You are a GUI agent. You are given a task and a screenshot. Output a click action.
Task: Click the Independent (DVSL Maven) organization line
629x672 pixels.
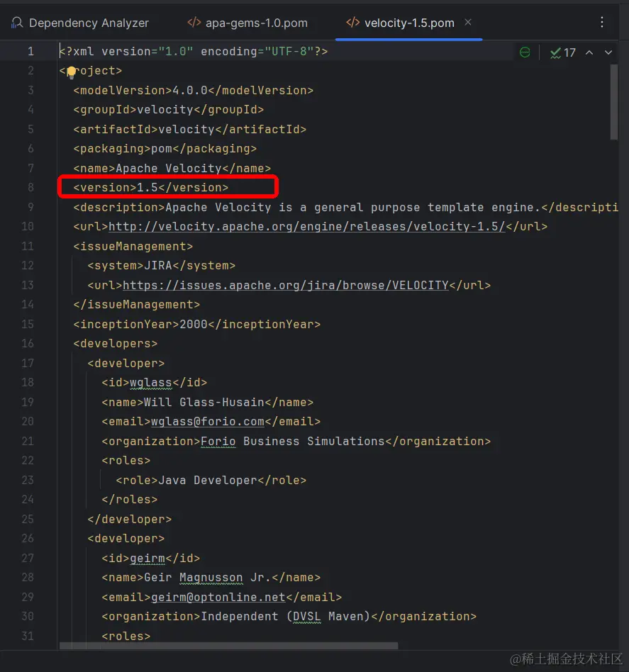click(x=289, y=617)
